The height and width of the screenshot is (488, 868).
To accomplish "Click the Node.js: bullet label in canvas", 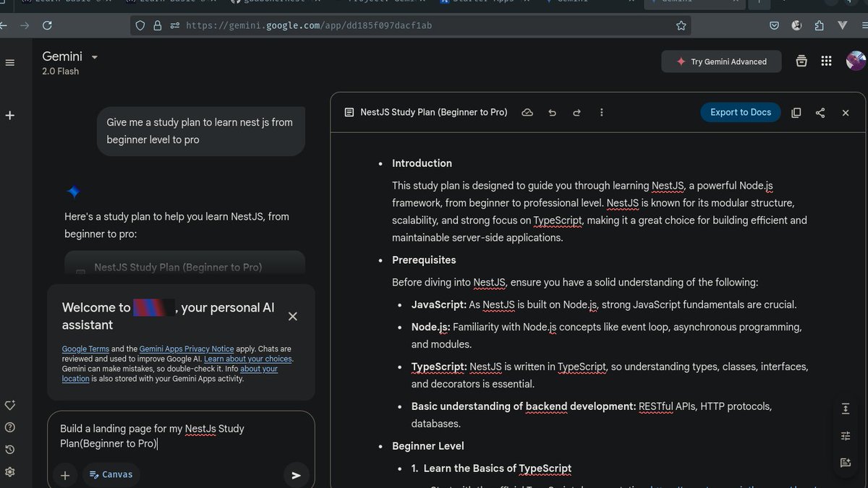I will tap(431, 328).
